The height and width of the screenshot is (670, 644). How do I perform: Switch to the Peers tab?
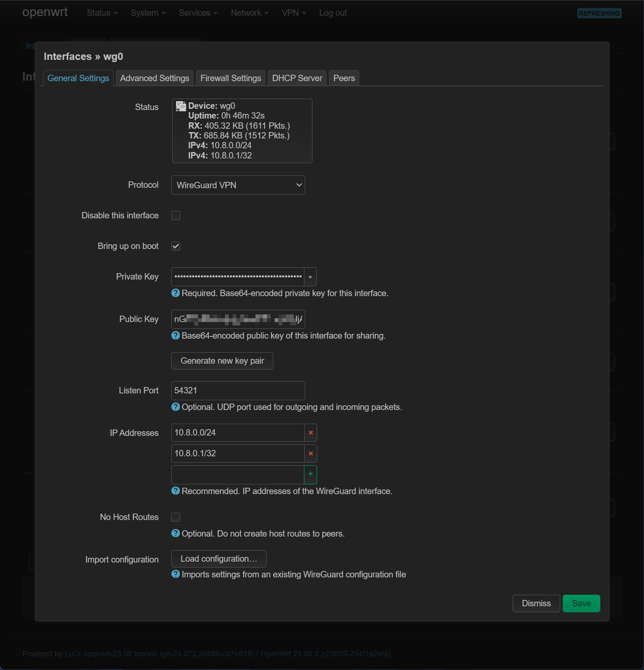point(344,78)
